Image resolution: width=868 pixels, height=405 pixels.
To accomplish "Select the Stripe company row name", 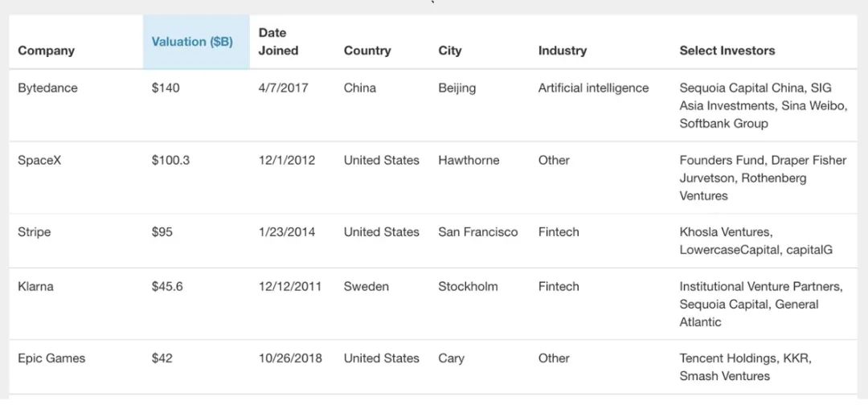I will (x=34, y=231).
